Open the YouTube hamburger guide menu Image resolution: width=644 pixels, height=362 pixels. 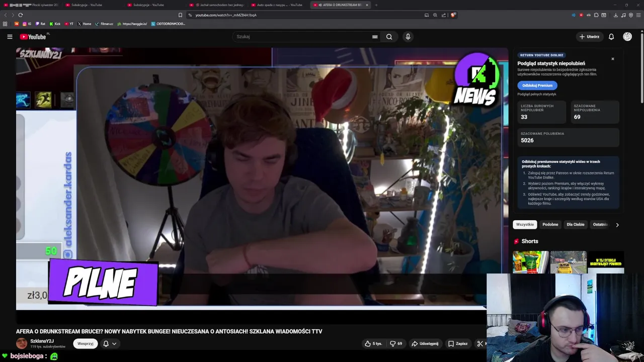click(10, 37)
